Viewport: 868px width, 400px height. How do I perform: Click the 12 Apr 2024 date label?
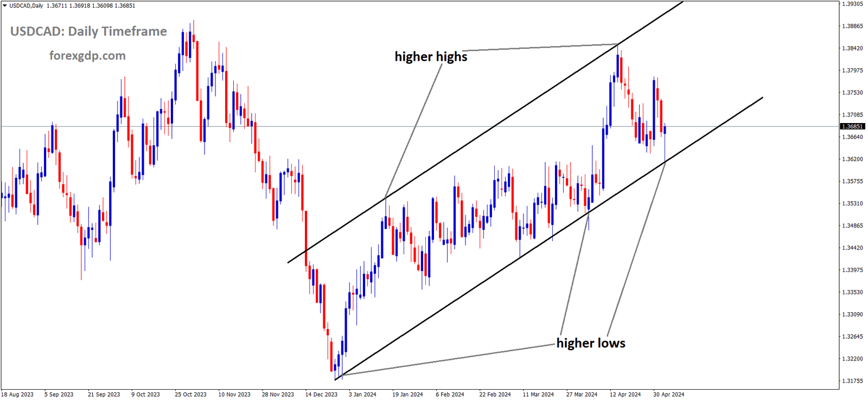[x=626, y=395]
